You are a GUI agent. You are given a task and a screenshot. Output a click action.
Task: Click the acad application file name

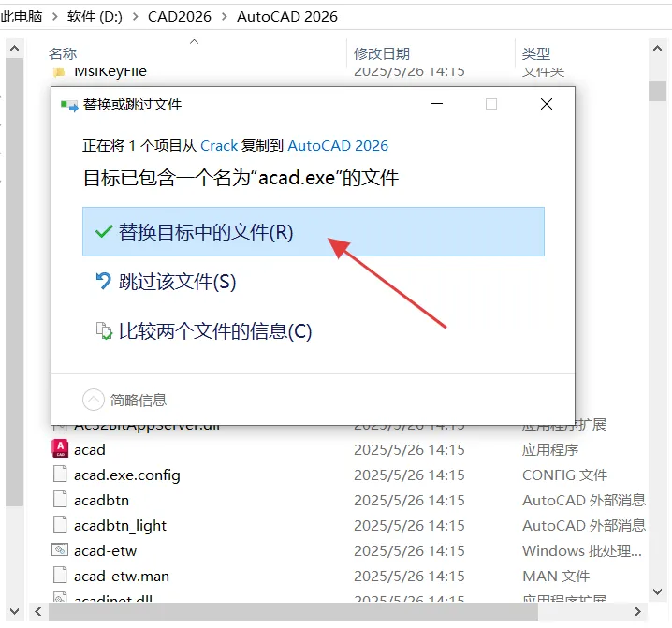coord(90,450)
